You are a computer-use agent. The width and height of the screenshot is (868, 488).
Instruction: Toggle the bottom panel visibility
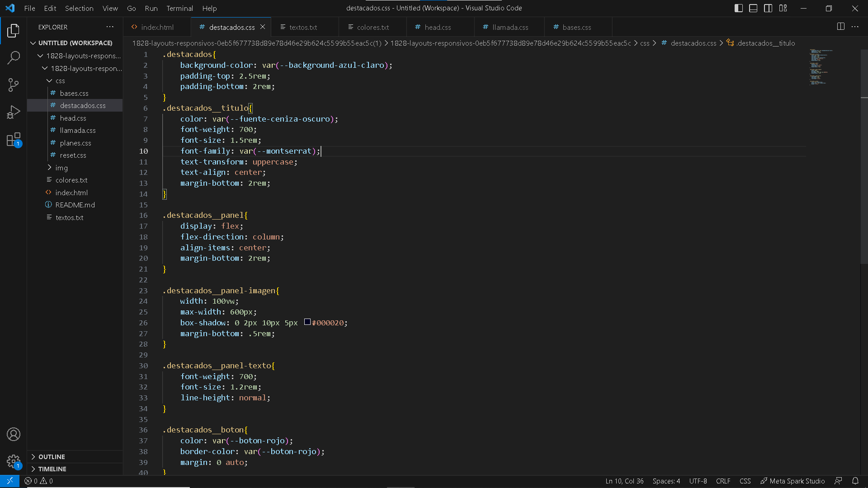[x=753, y=8]
